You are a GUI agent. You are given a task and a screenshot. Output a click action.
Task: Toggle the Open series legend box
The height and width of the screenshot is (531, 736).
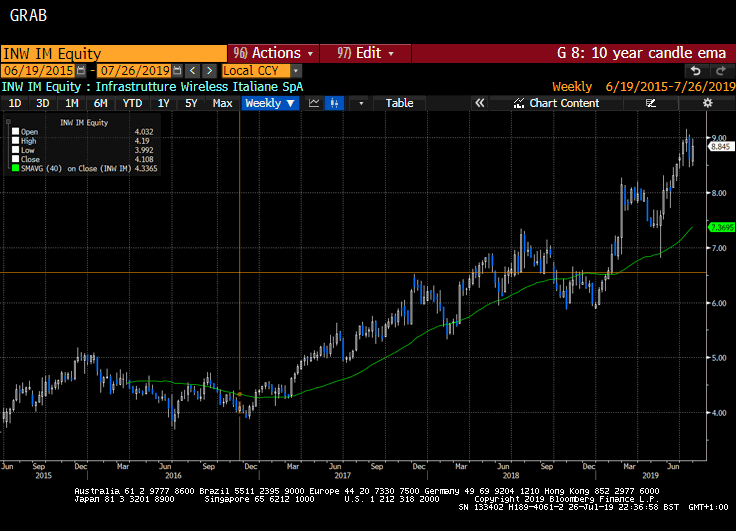[x=14, y=131]
